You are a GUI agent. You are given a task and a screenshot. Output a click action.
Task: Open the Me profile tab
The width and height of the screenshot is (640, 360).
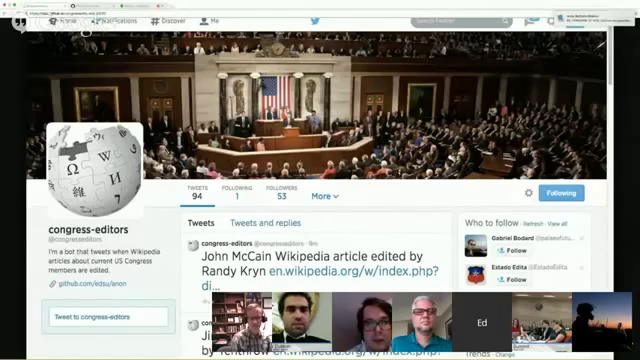click(209, 21)
